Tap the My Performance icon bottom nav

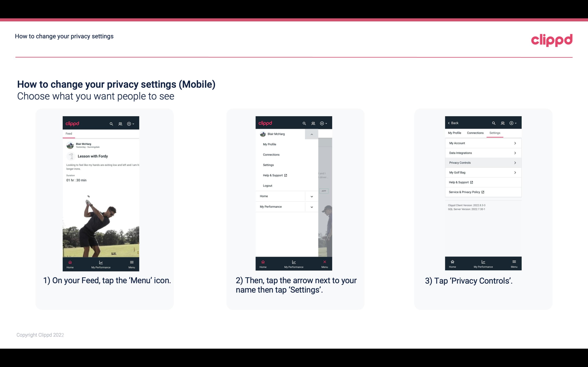coord(100,263)
